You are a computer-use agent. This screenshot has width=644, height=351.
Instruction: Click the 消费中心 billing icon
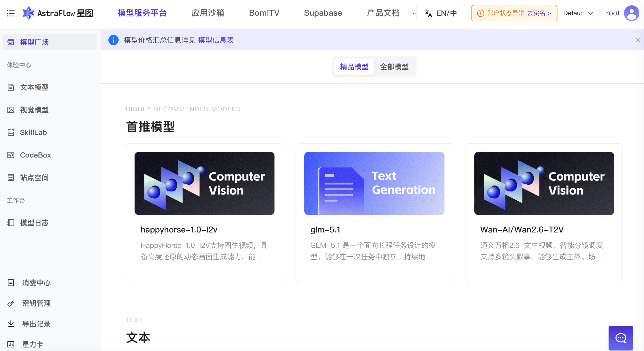pos(11,283)
